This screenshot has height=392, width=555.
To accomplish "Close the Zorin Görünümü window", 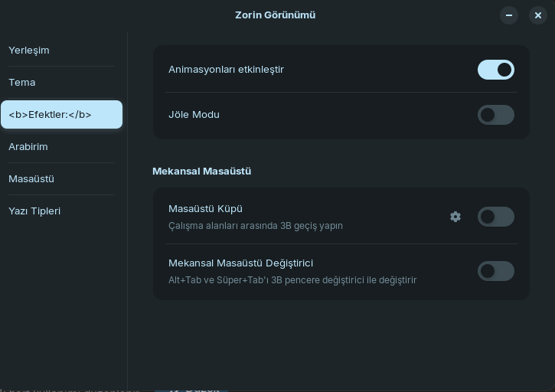I will pyautogui.click(x=538, y=15).
